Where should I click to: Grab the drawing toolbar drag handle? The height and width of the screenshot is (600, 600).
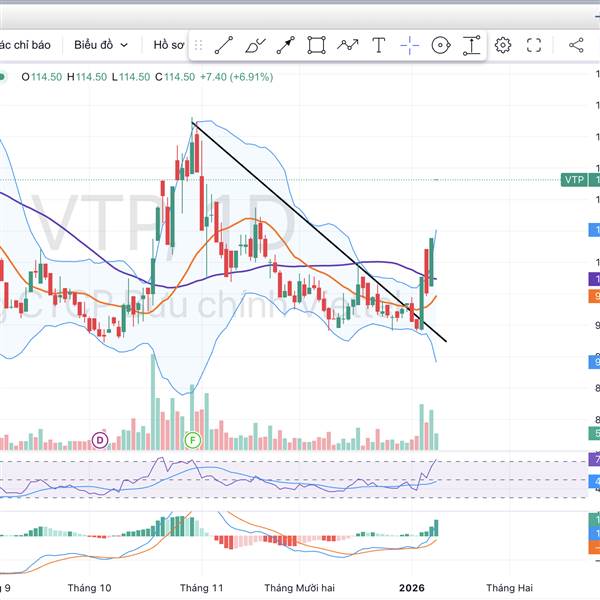coord(198,45)
